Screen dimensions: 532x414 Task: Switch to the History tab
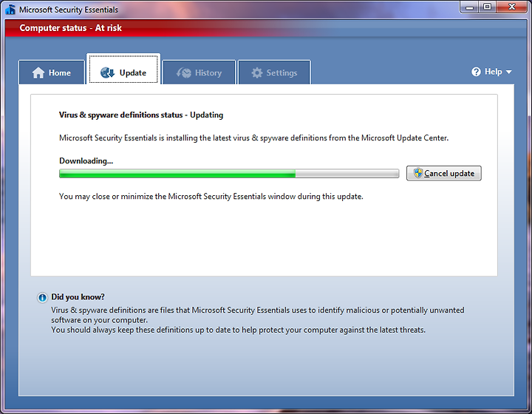point(199,72)
